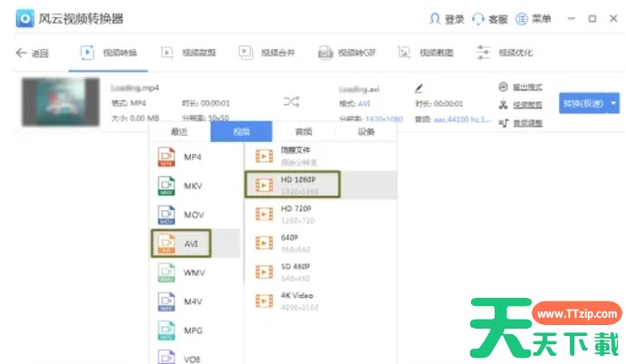Open the 视频转GIF tab

pyautogui.click(x=347, y=53)
